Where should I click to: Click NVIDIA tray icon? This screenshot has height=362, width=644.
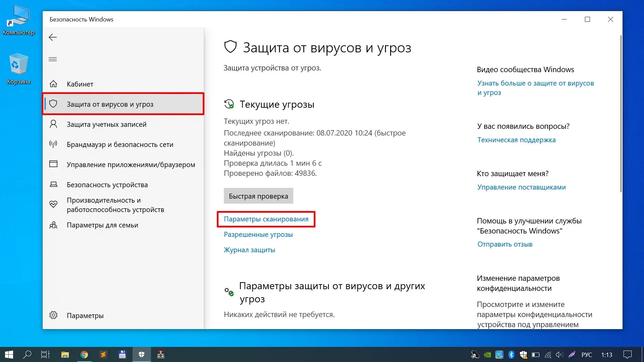(x=487, y=355)
